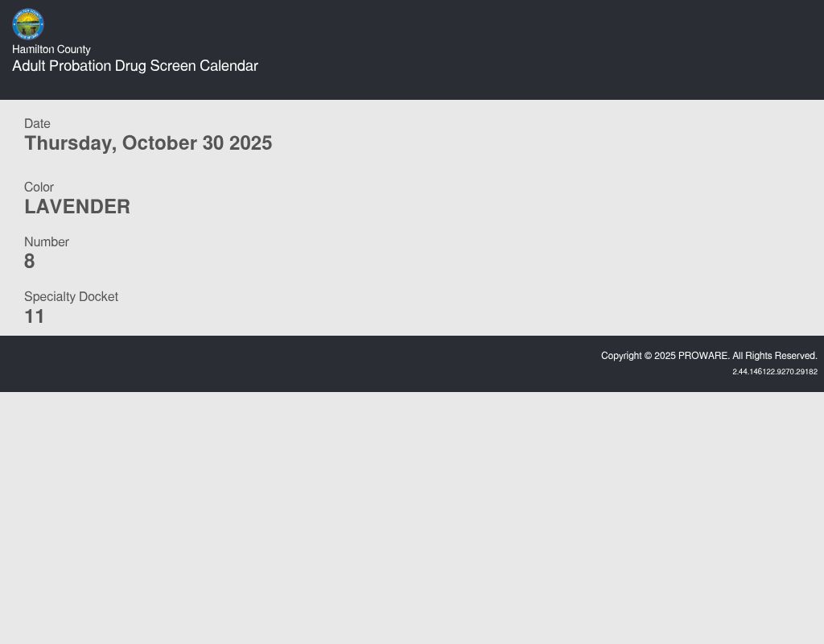
Task: Click the "Color" field label
Action: click(39, 188)
